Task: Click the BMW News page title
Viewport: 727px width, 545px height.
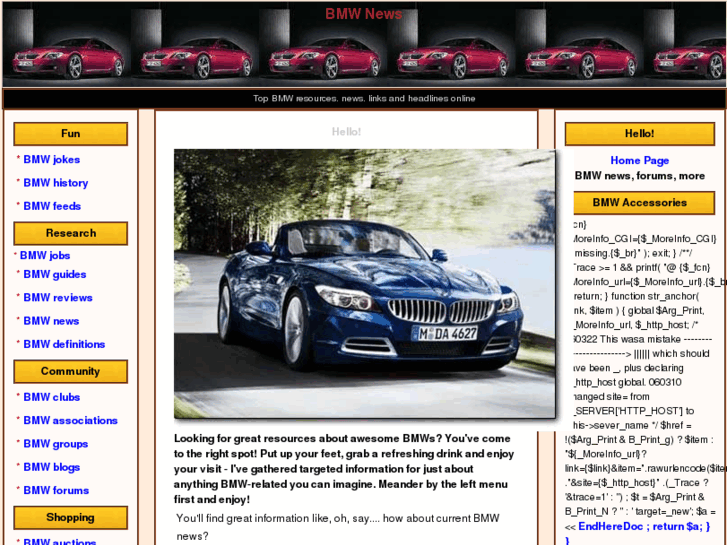Action: tap(364, 14)
